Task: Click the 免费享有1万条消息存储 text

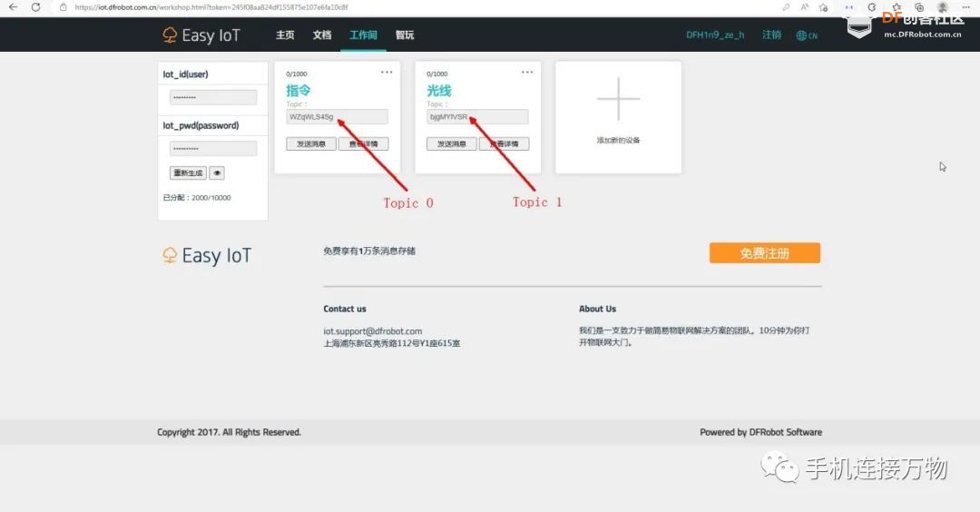Action: [x=369, y=251]
